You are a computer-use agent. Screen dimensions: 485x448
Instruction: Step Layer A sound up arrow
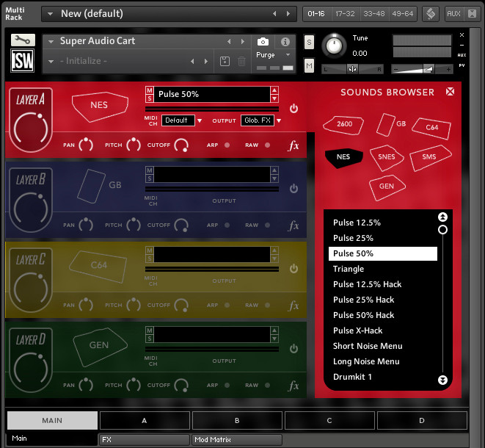[274, 90]
